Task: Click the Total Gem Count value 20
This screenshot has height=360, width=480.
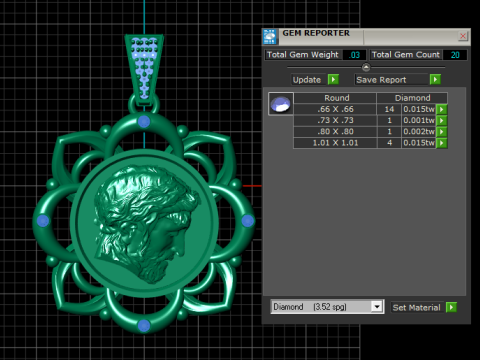Action: [x=455, y=55]
